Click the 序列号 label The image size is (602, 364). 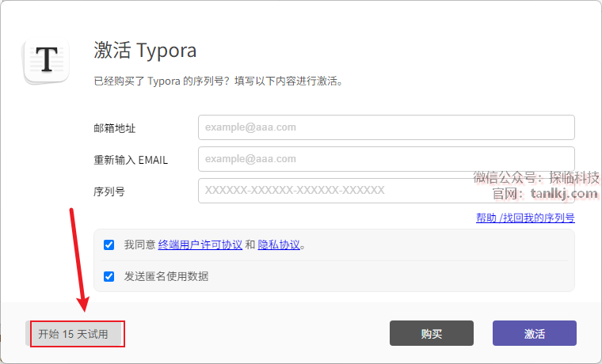click(109, 191)
